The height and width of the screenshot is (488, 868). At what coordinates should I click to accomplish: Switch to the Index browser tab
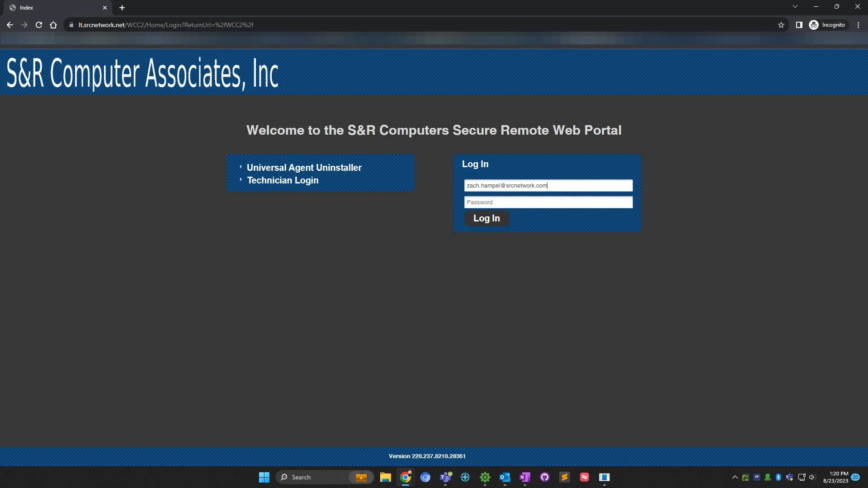50,7
